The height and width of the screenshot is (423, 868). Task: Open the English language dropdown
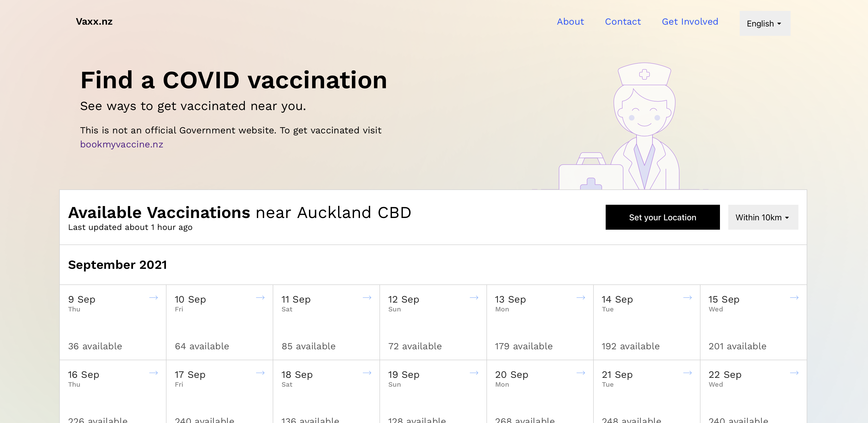click(x=765, y=24)
